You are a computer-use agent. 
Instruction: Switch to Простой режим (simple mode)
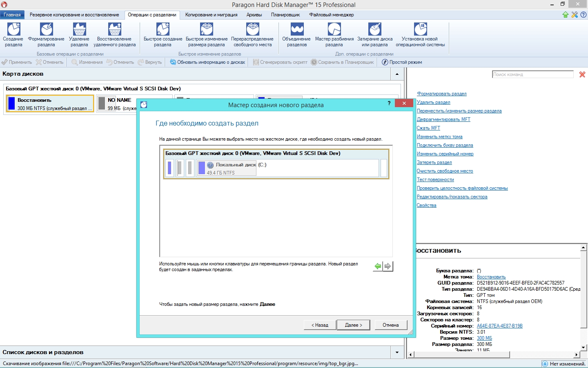coord(402,62)
